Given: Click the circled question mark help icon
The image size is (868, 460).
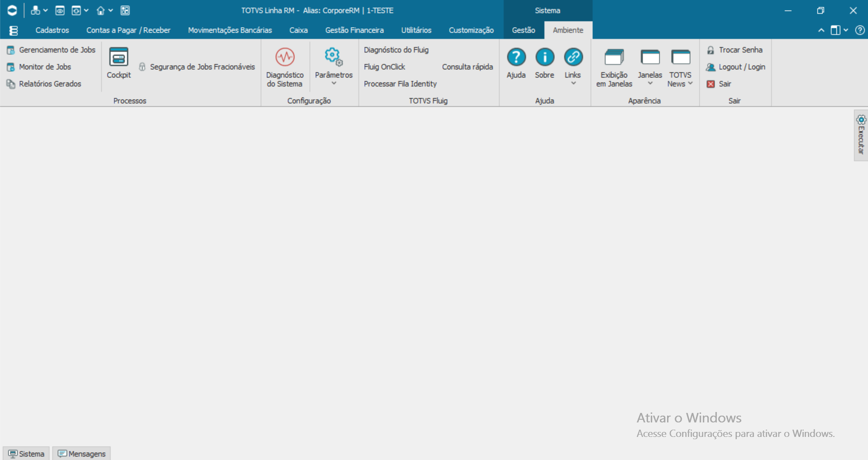Looking at the screenshot, I should (x=860, y=30).
